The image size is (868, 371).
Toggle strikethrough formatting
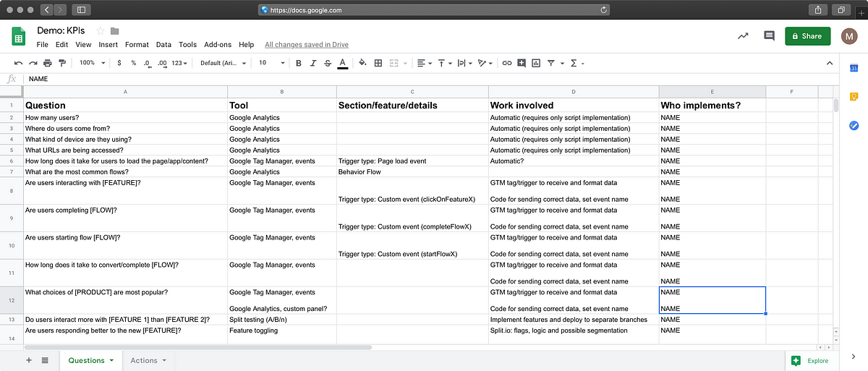(328, 63)
